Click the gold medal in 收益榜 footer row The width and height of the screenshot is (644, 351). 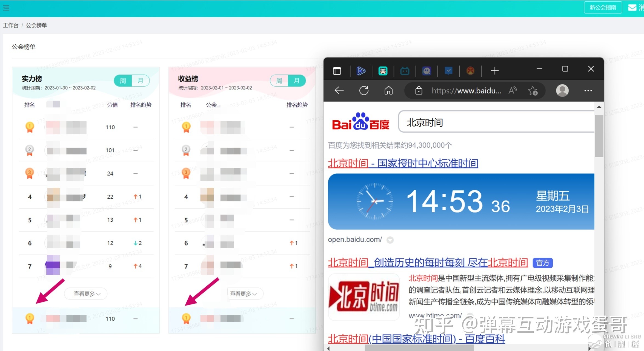click(x=186, y=319)
